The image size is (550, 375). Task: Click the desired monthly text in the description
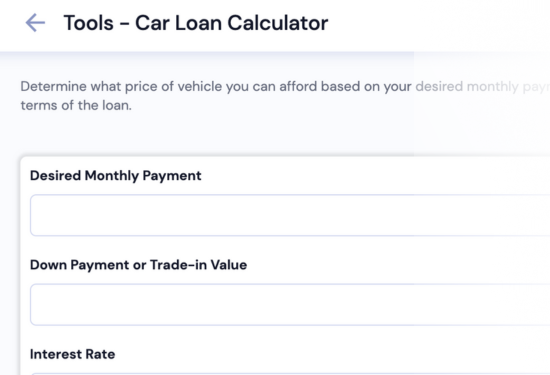point(467,87)
